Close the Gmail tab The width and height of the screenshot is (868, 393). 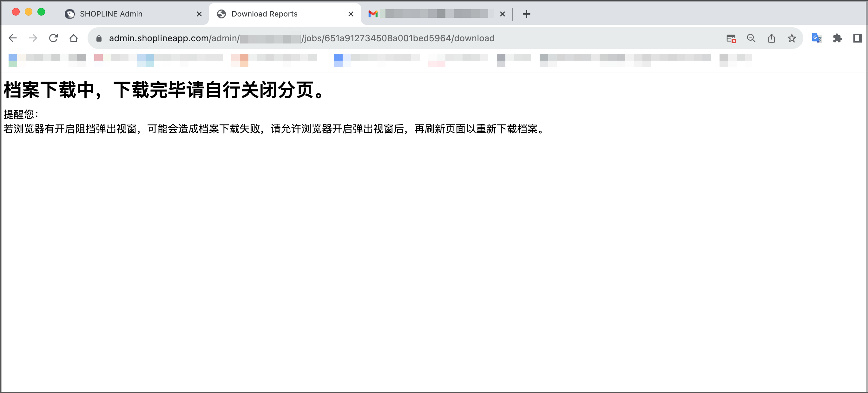[x=502, y=14]
